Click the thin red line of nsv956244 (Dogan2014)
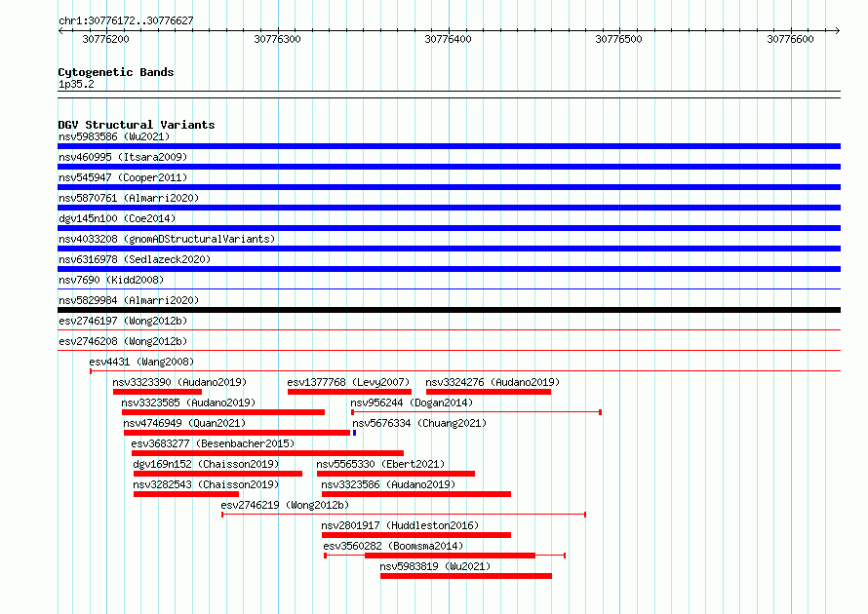Image resolution: width=868 pixels, height=614 pixels. point(477,412)
